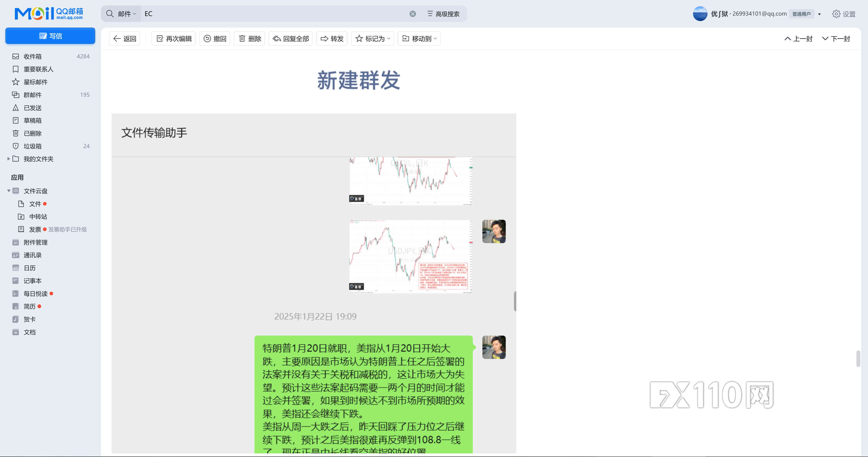
Task: Open invoices (发票)
Action: point(35,230)
